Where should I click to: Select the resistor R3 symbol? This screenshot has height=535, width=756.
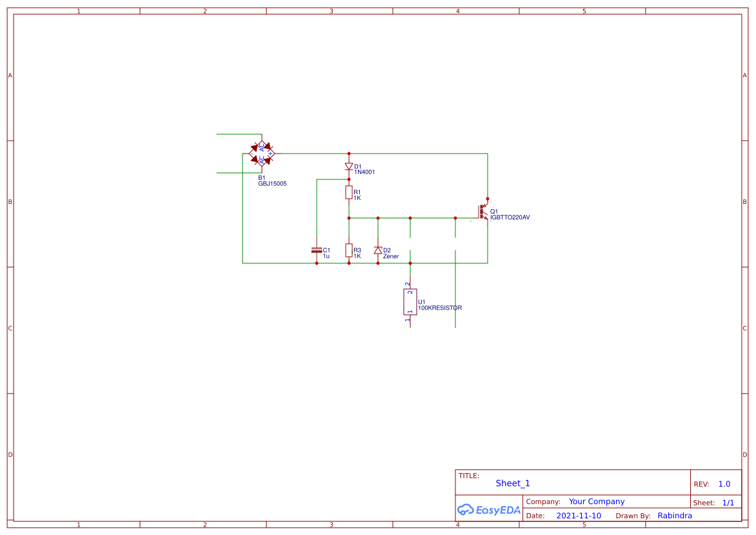348,251
